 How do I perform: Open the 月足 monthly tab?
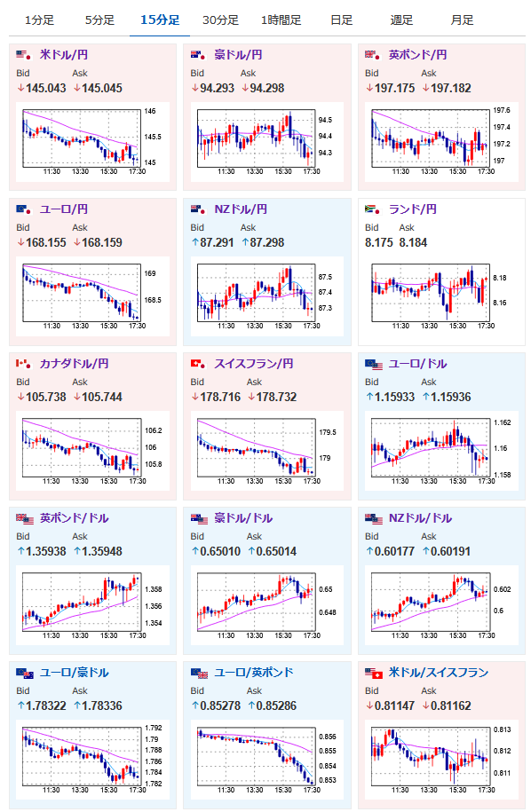(x=462, y=20)
